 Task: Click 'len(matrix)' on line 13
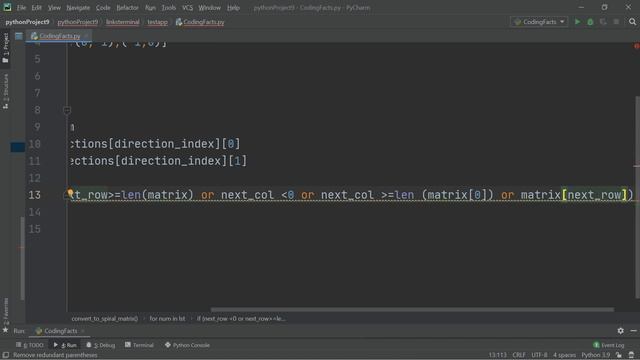point(158,195)
